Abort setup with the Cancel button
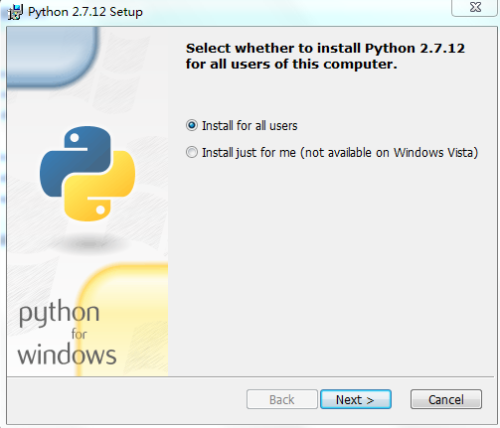The width and height of the screenshot is (500, 428). (x=446, y=399)
